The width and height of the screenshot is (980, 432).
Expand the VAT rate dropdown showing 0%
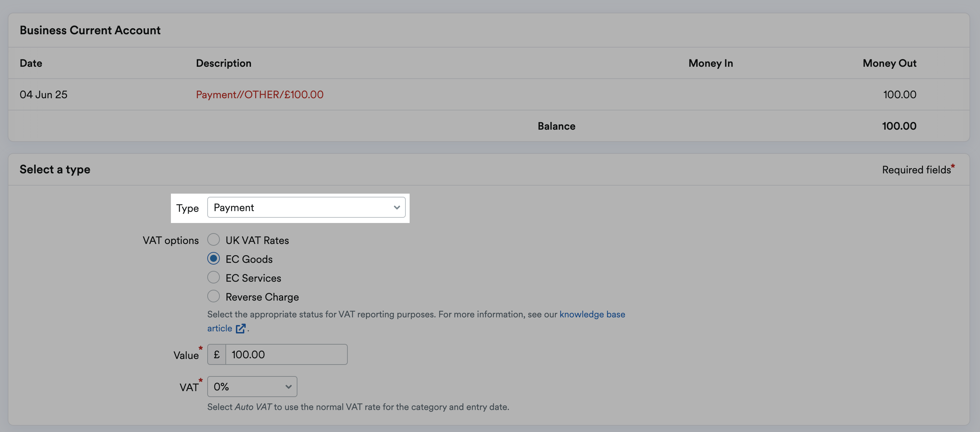coord(252,387)
